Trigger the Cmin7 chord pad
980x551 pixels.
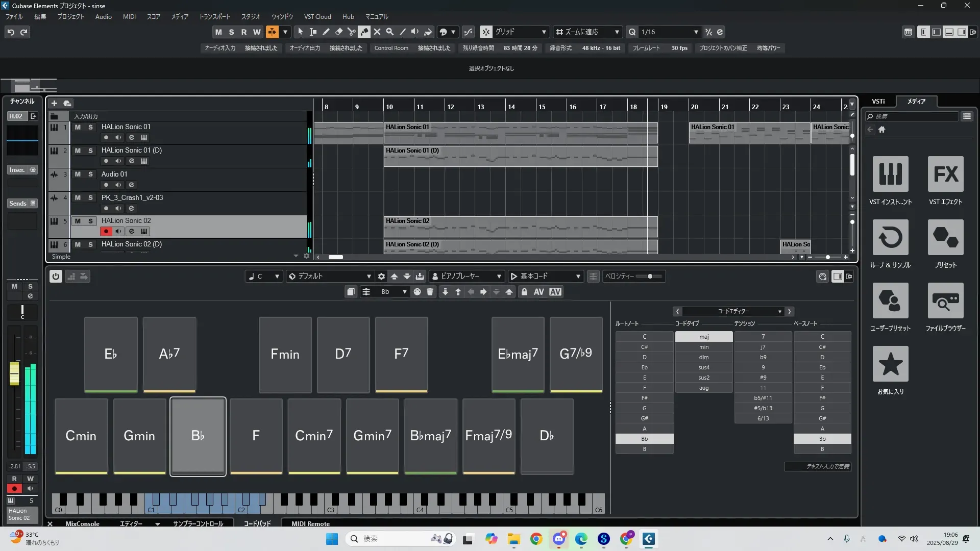coord(314,436)
